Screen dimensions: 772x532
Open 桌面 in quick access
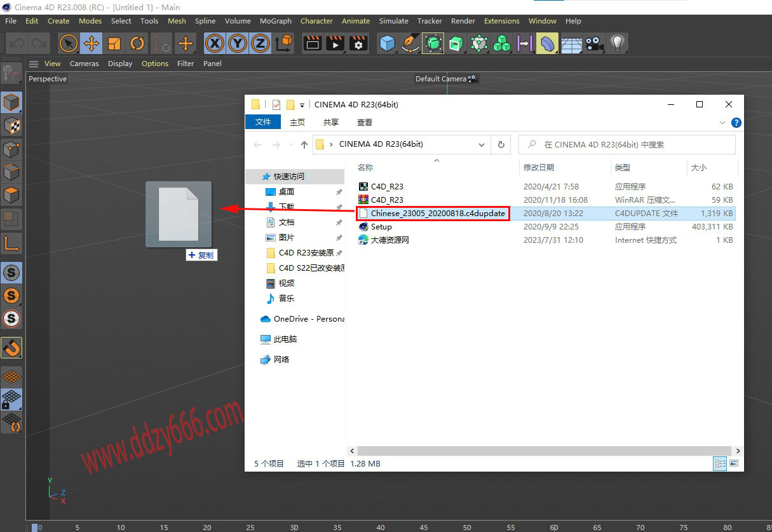(280, 191)
